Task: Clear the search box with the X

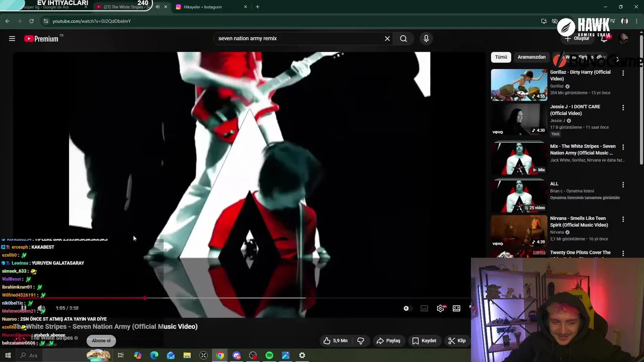Action: click(x=387, y=38)
